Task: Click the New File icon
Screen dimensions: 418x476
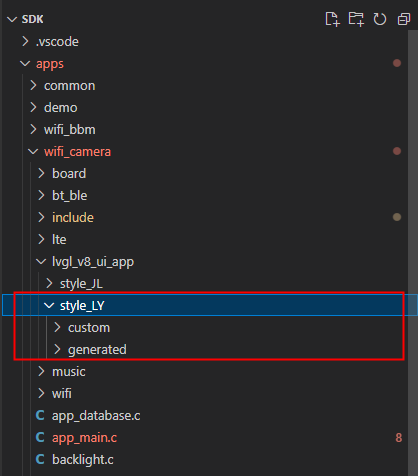Action: [x=332, y=19]
